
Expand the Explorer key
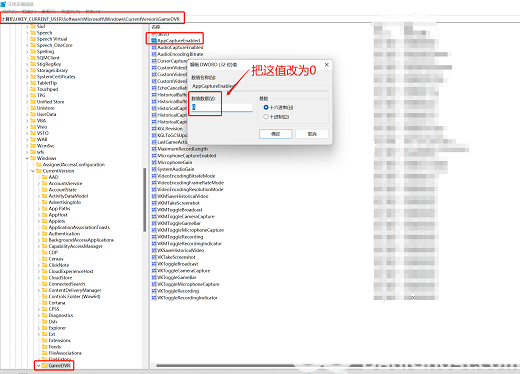click(39, 328)
